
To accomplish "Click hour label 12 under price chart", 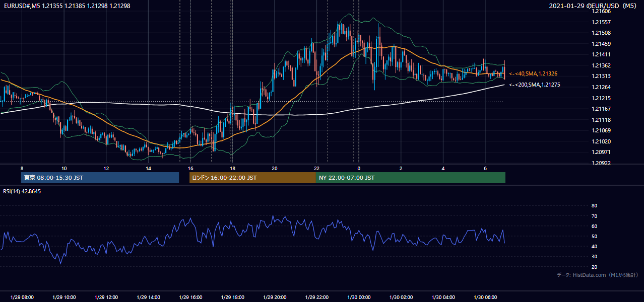I will pos(106,168).
